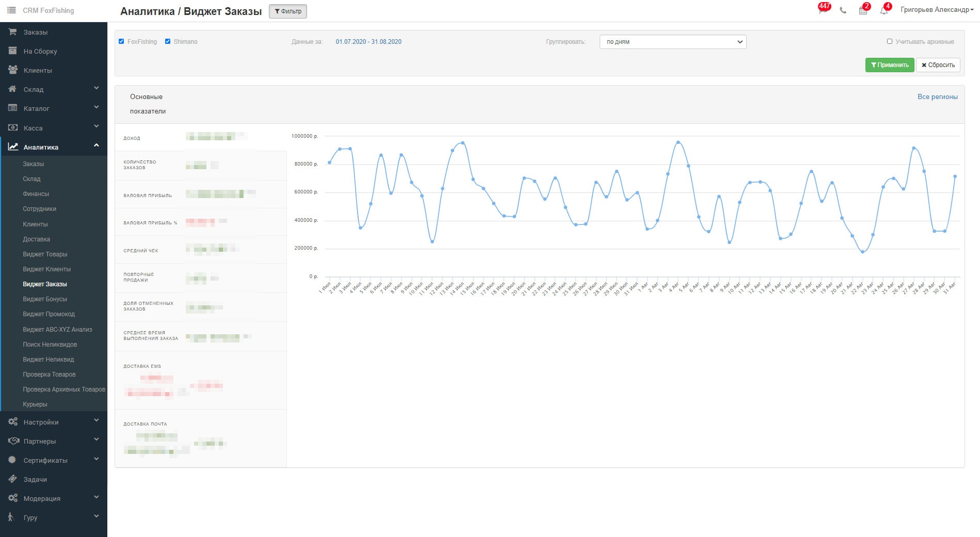Click the chart data point for 14 Июл
980x537 pixels.
click(463, 143)
